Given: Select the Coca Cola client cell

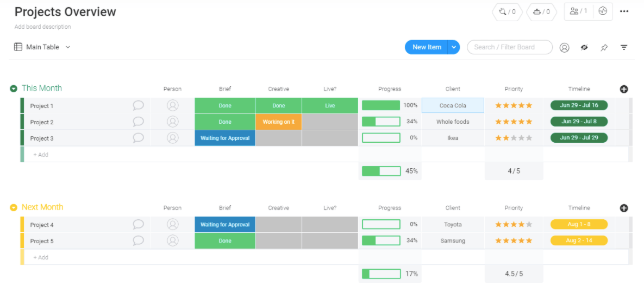Looking at the screenshot, I should [x=453, y=105].
